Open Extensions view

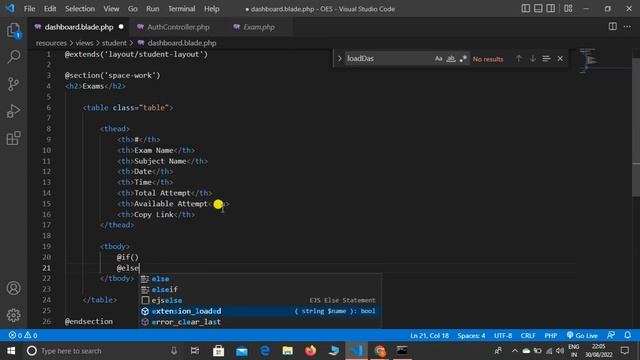(x=13, y=138)
